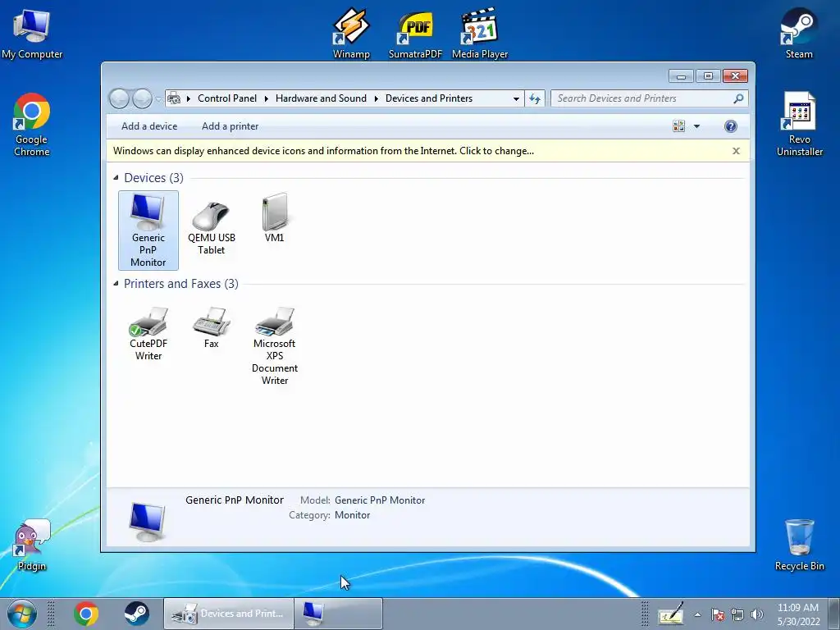Select Google Chrome desktop shortcut
This screenshot has height=630, width=840.
(x=32, y=125)
